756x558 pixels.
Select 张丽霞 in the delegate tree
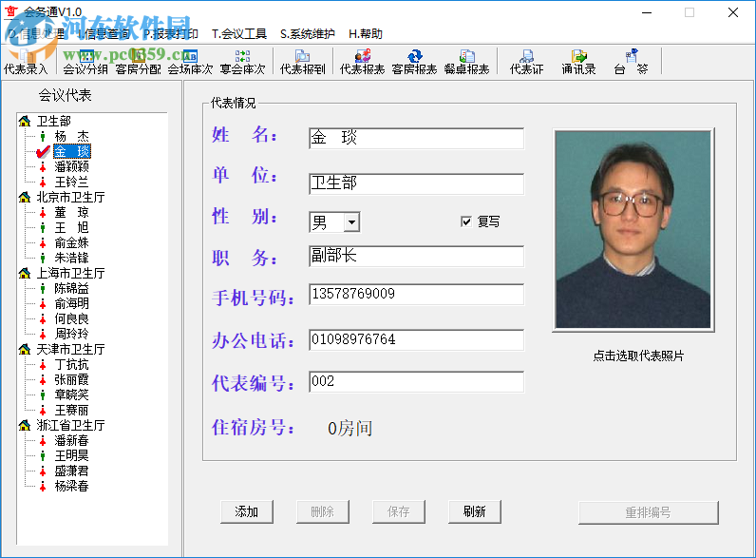click(x=71, y=379)
